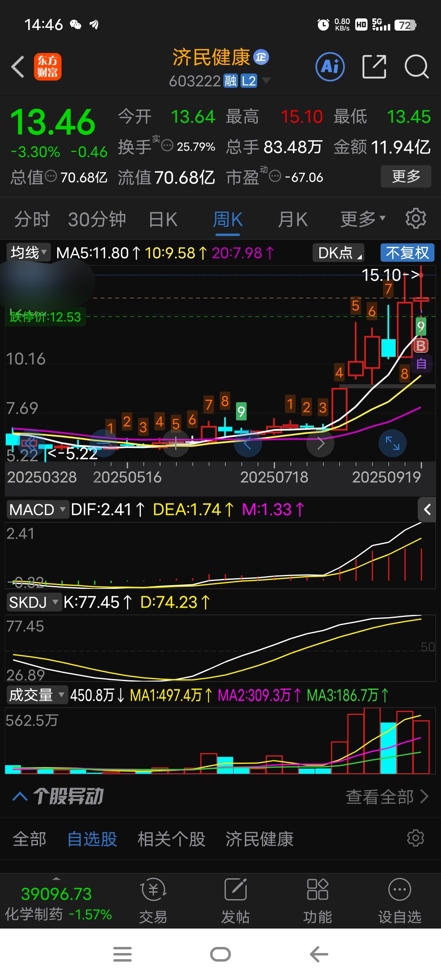The image size is (441, 980).
Task: Switch to 日K chart tab
Action: click(163, 219)
